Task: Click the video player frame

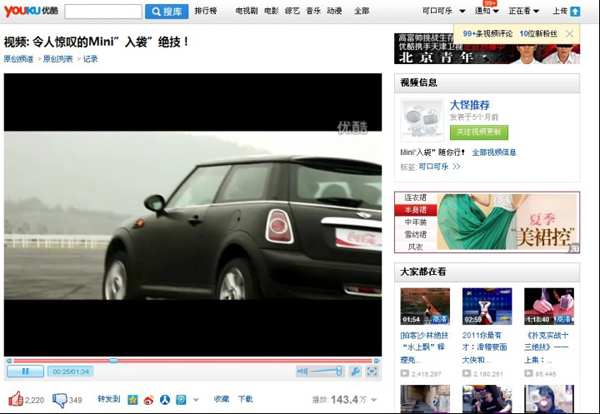Action: point(193,215)
